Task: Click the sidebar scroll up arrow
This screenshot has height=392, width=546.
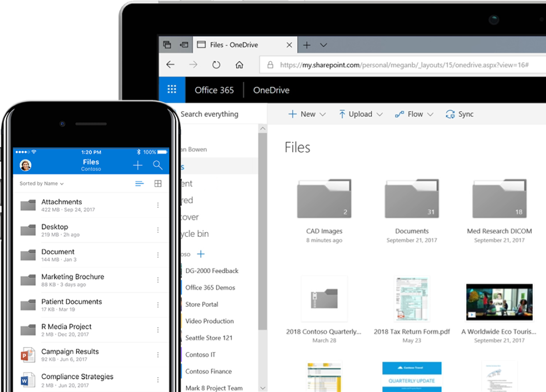Action: [263, 129]
